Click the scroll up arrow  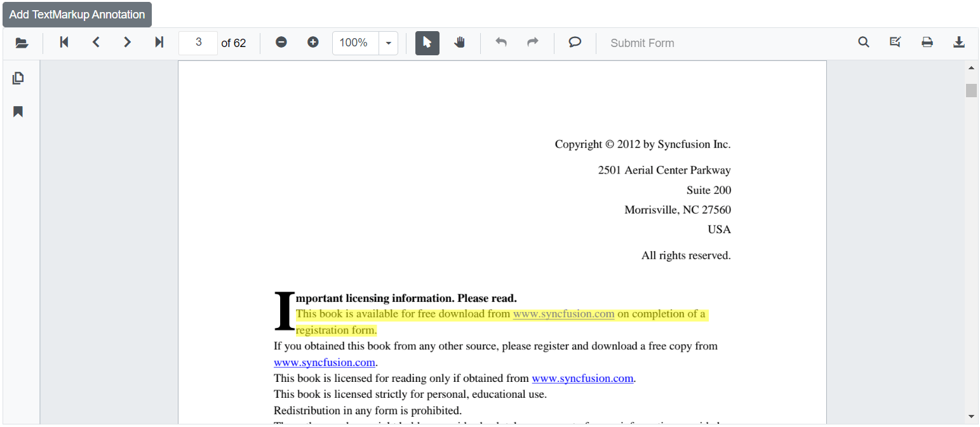[971, 67]
